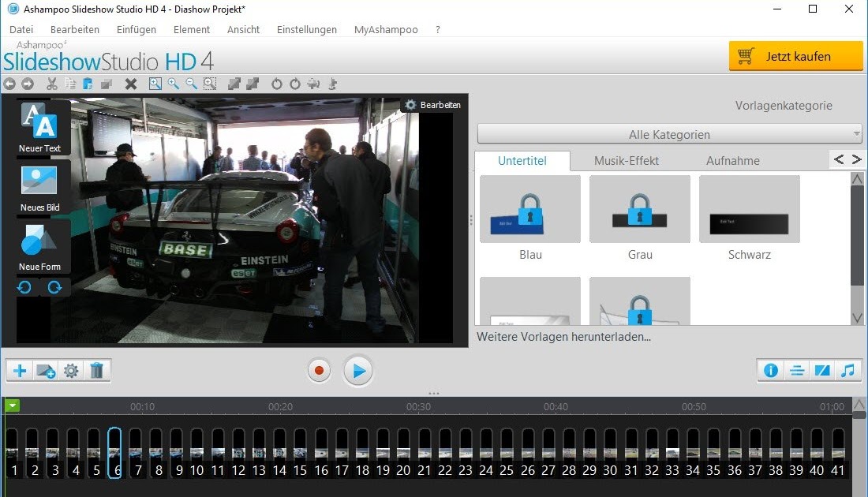Screen dimensions: 868x497
Task: Click the blue rotate-left arrow under Neue Form
Action: tap(24, 287)
